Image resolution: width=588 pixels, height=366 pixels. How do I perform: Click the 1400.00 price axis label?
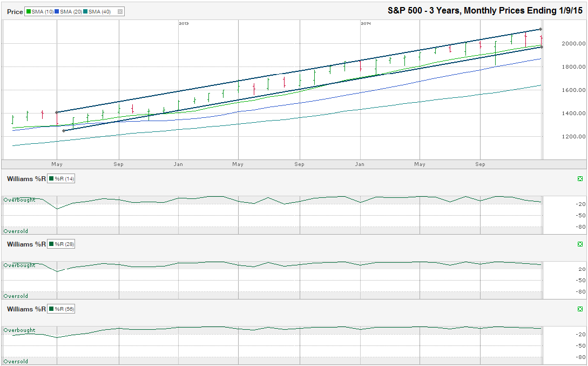click(x=573, y=113)
